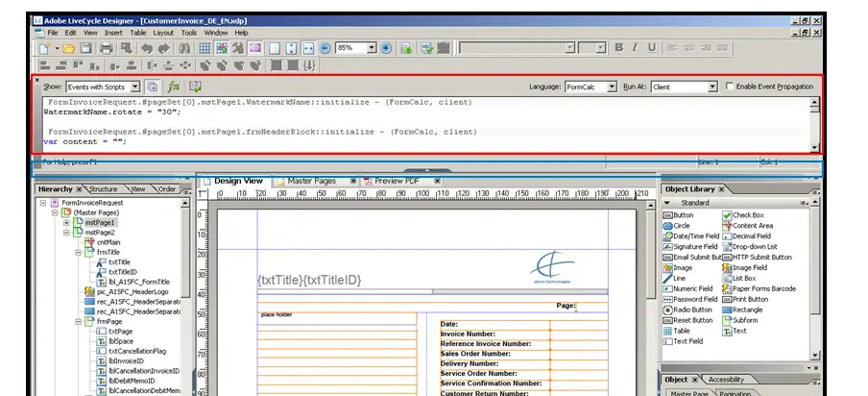Open the Insert menu
The width and height of the screenshot is (868, 396).
pos(113,33)
